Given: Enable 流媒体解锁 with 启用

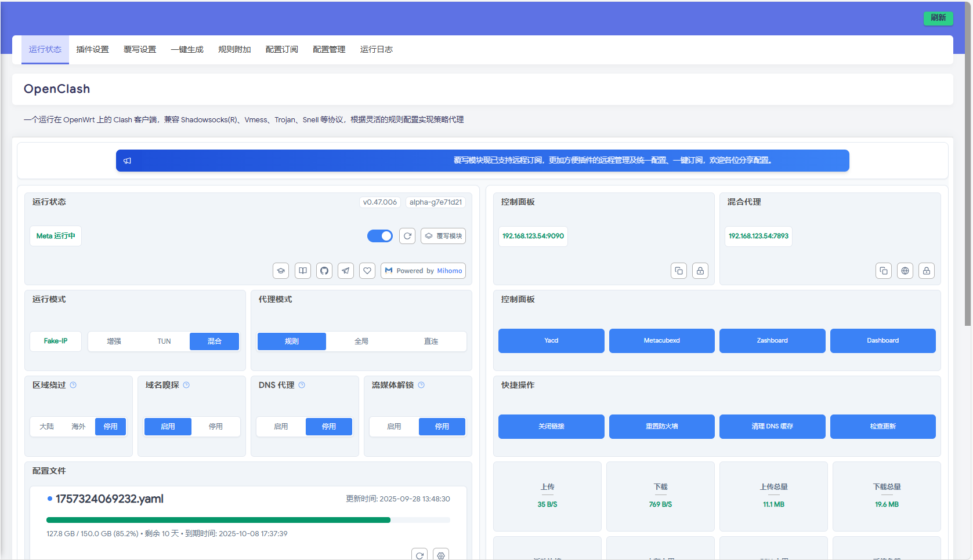Looking at the screenshot, I should coord(394,427).
